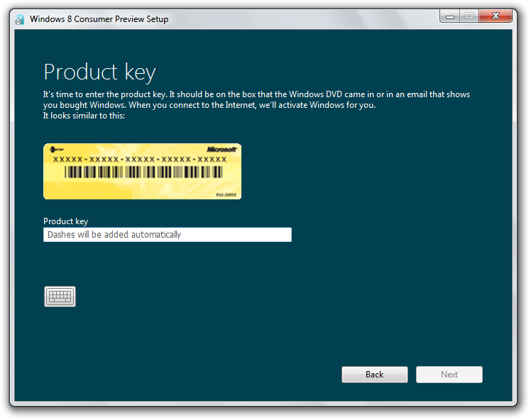531x420 pixels.
Task: Click into the Product key input field
Action: point(168,235)
